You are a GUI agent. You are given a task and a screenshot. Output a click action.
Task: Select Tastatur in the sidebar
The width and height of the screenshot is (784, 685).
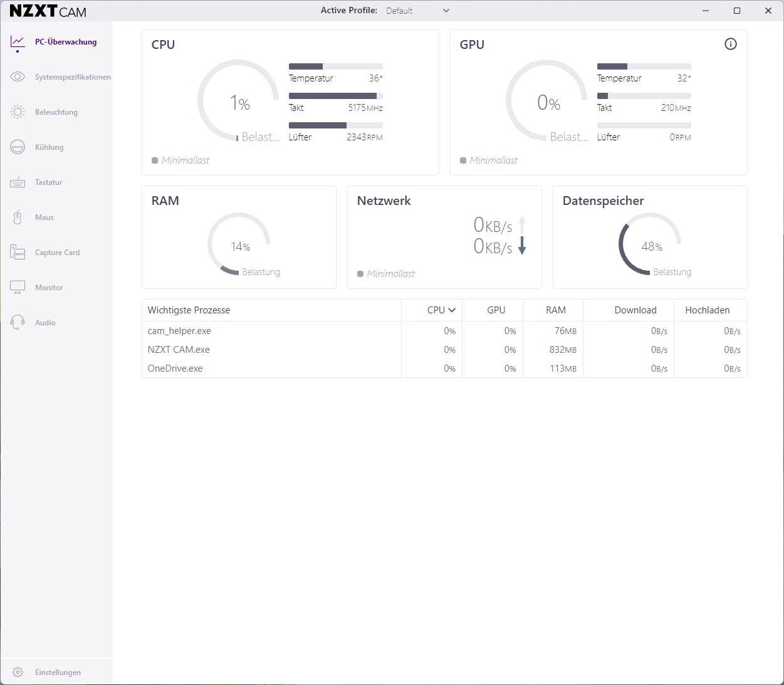coord(49,182)
